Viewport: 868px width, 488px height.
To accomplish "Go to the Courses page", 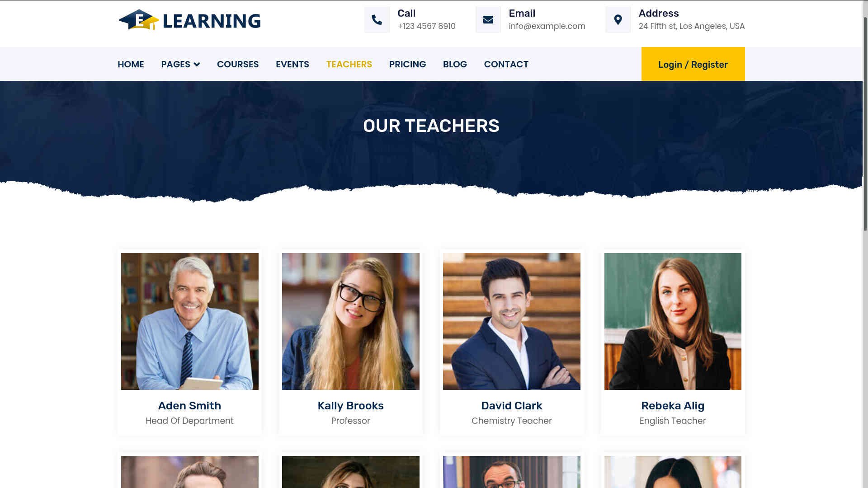I will click(238, 64).
